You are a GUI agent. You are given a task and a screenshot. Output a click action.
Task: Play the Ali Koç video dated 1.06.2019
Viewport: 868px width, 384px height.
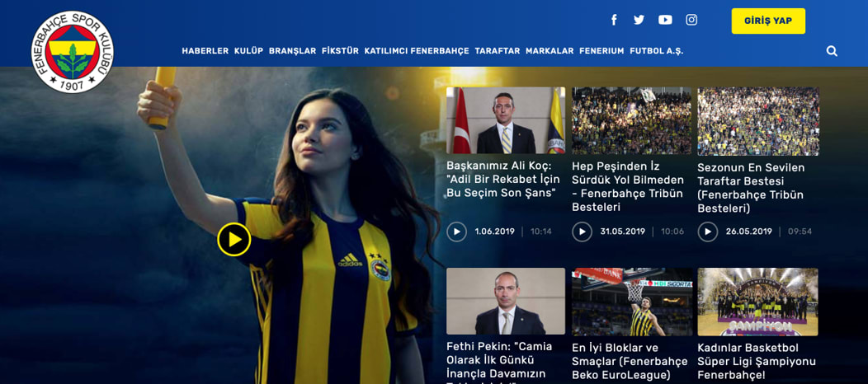pyautogui.click(x=457, y=232)
